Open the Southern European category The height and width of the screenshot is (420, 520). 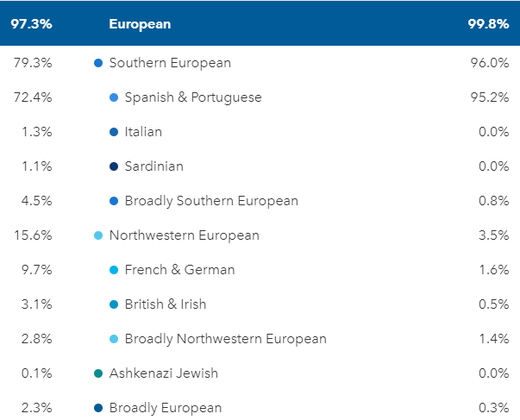point(170,63)
